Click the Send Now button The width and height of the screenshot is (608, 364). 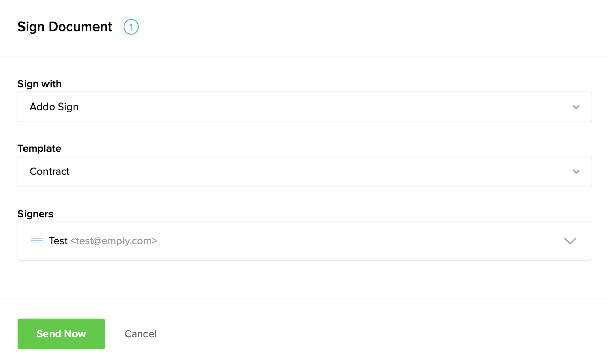coord(61,334)
